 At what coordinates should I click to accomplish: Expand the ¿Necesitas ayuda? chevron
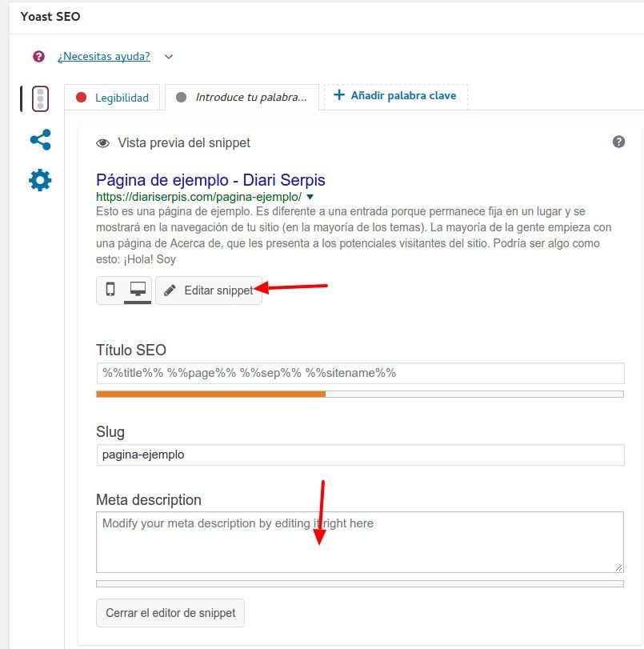click(169, 56)
